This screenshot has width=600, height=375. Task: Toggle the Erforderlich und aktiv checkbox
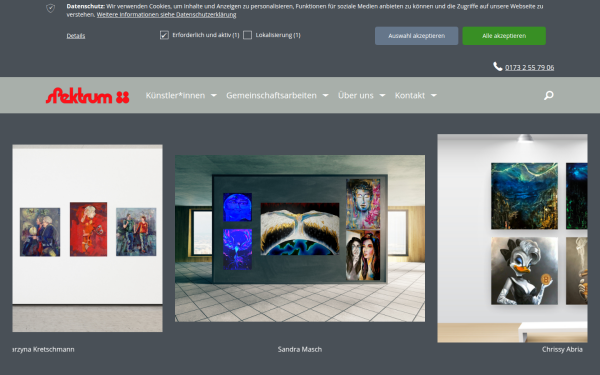pos(164,35)
